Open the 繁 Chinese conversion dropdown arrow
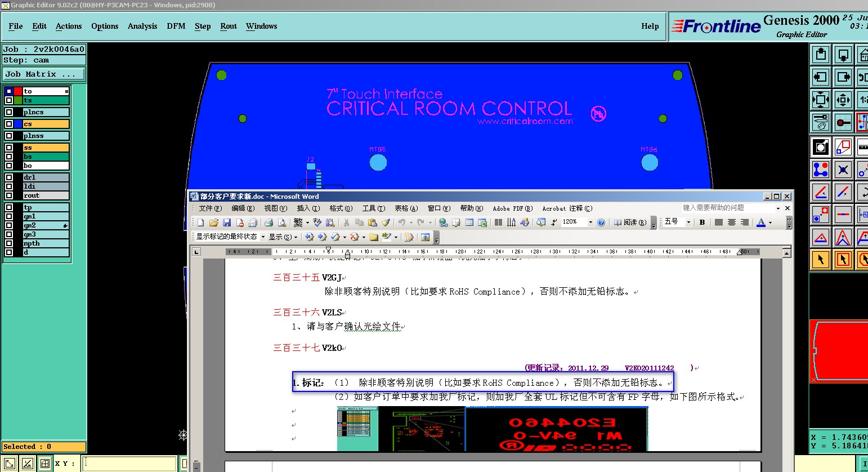 307,223
